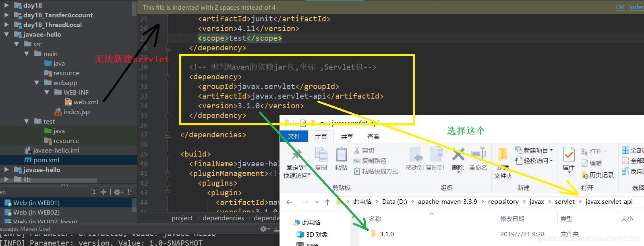Switch to the 主页 ribbon tab
Screen dimensions: 644x246
pyautogui.click(x=321, y=136)
